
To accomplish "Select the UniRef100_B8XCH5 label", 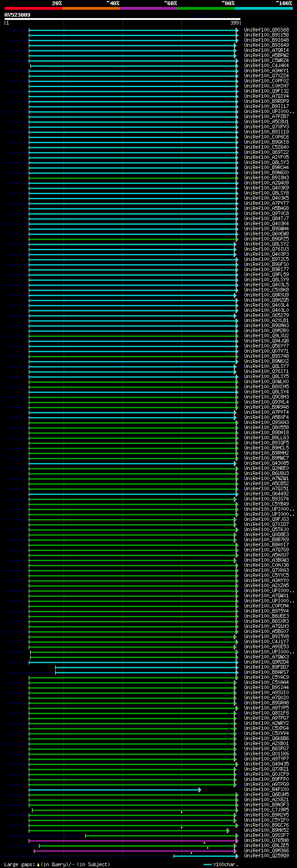I will click(266, 387).
